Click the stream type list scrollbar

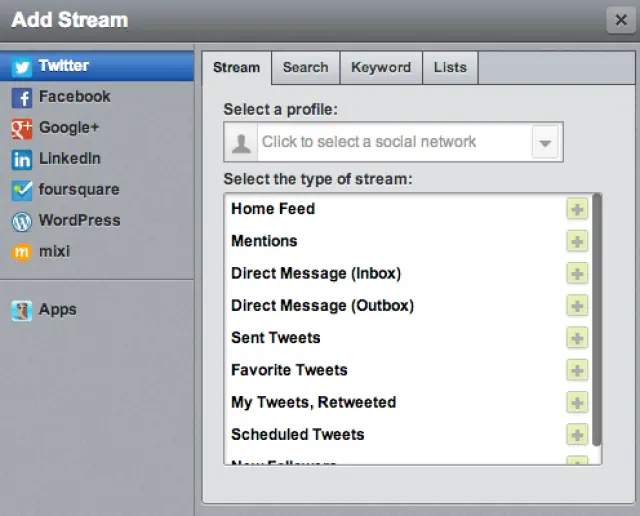tap(597, 320)
